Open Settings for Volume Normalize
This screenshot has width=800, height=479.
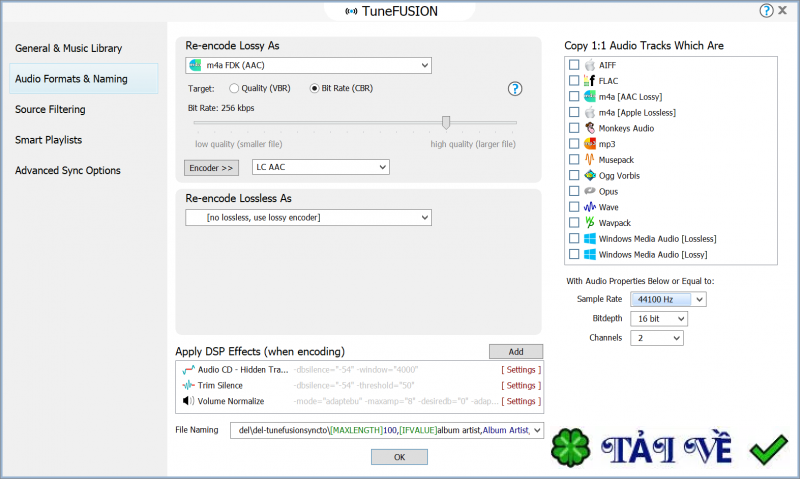[x=521, y=401]
